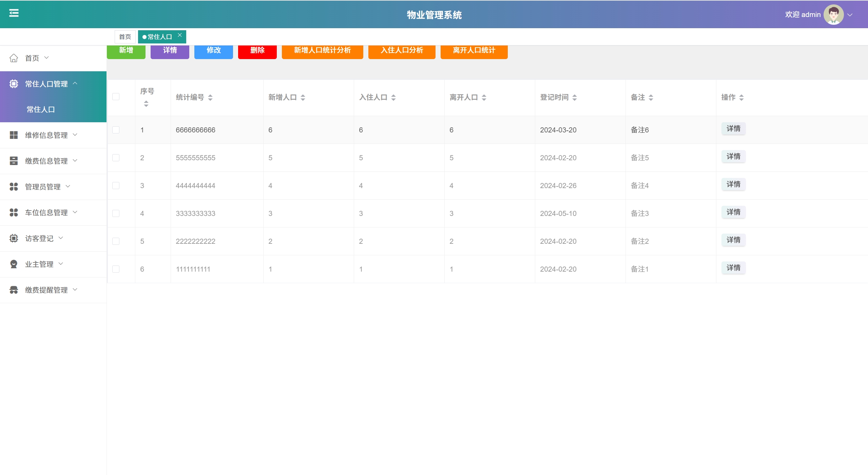Image resolution: width=868 pixels, height=475 pixels.
Task: Sort table by 登记时间 arrows
Action: pos(574,98)
